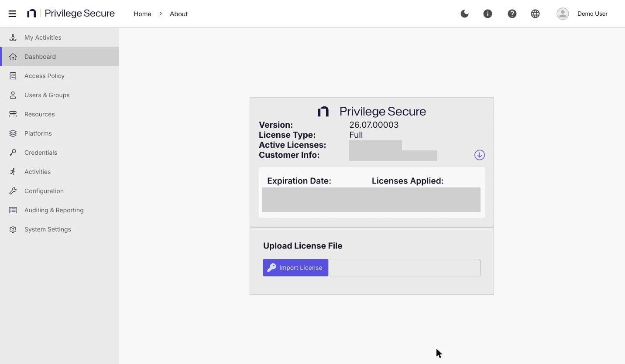This screenshot has width=625, height=364.
Task: Click the Resources server icon
Action: (13, 114)
